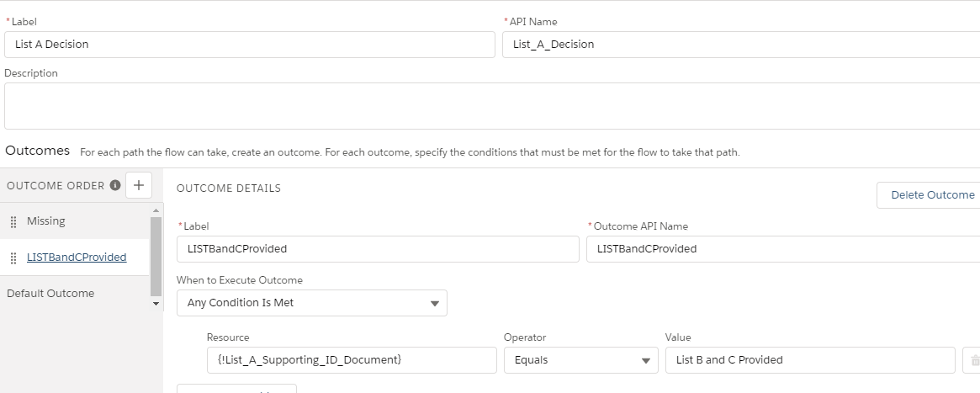This screenshot has height=393, width=980.
Task: Select the Missing outcome
Action: [x=46, y=221]
